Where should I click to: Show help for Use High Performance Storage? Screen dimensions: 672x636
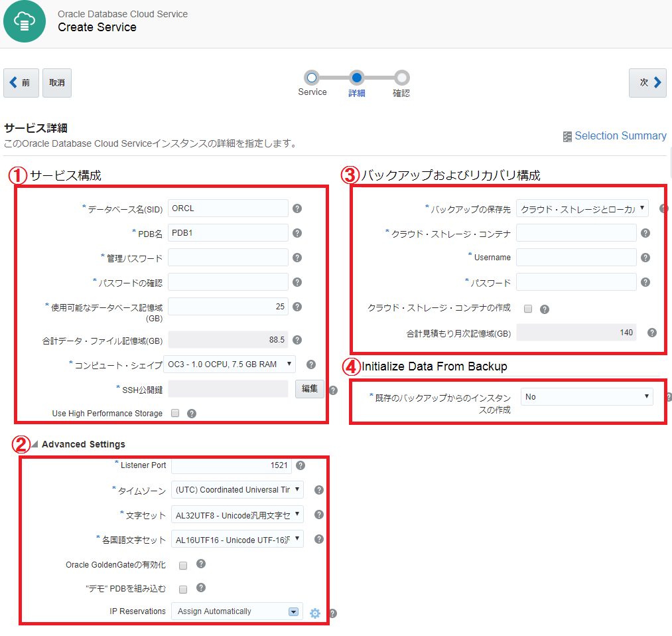(192, 414)
